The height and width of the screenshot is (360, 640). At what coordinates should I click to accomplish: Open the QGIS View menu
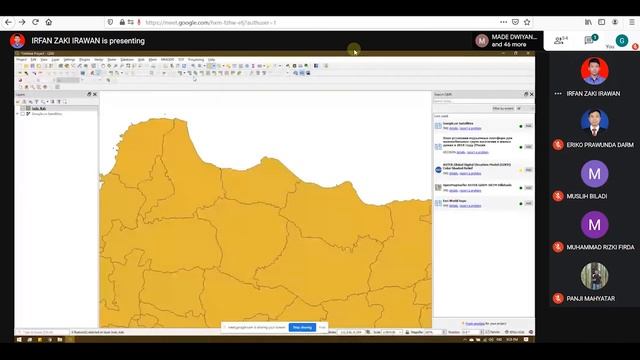tap(44, 60)
